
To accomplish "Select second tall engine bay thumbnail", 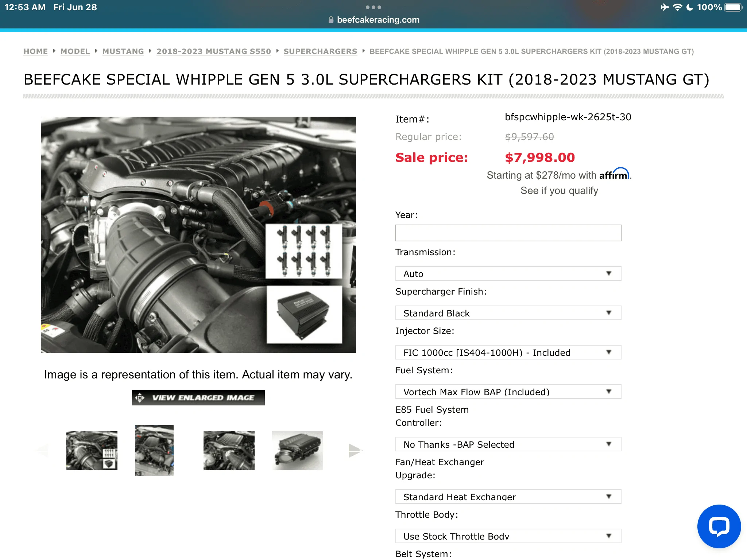I will 154,451.
